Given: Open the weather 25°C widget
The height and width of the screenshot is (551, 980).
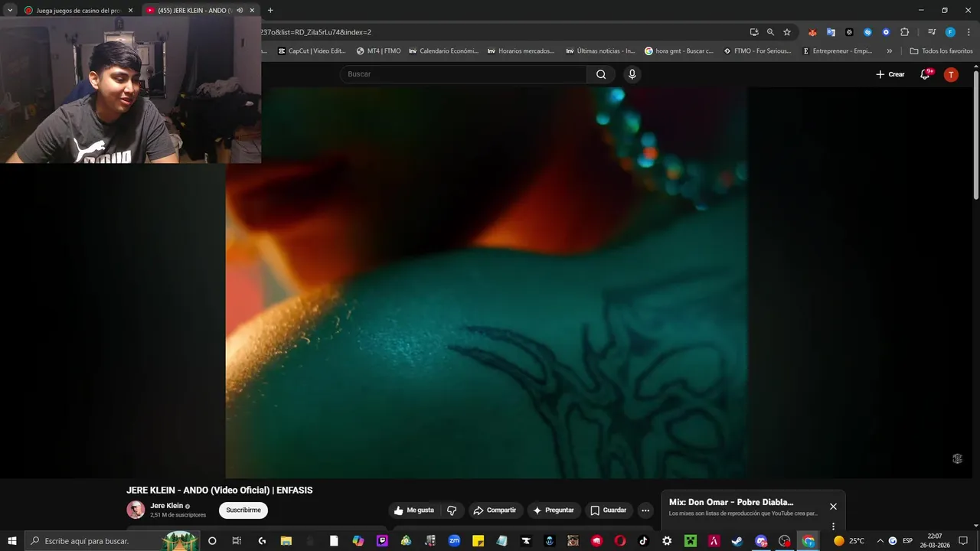Looking at the screenshot, I should coord(848,541).
